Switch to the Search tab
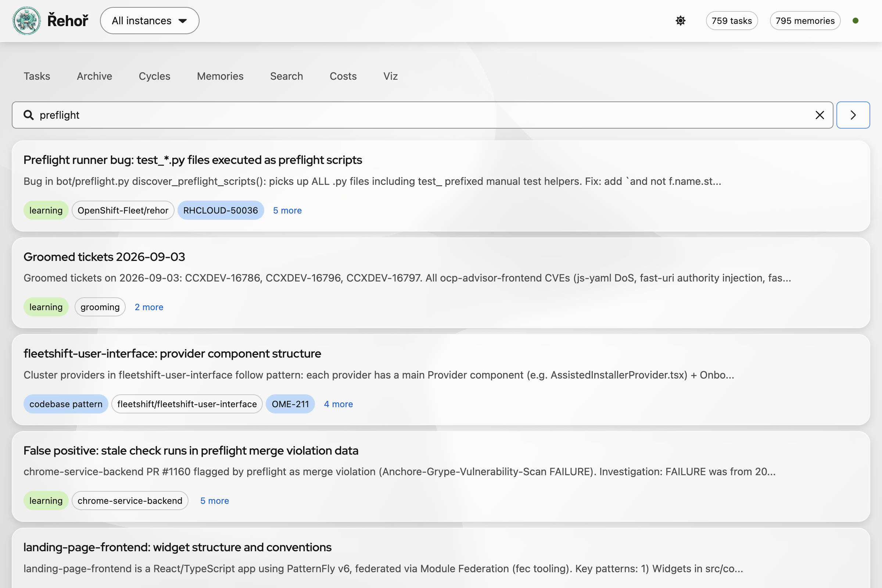Image resolution: width=882 pixels, height=588 pixels. [287, 76]
